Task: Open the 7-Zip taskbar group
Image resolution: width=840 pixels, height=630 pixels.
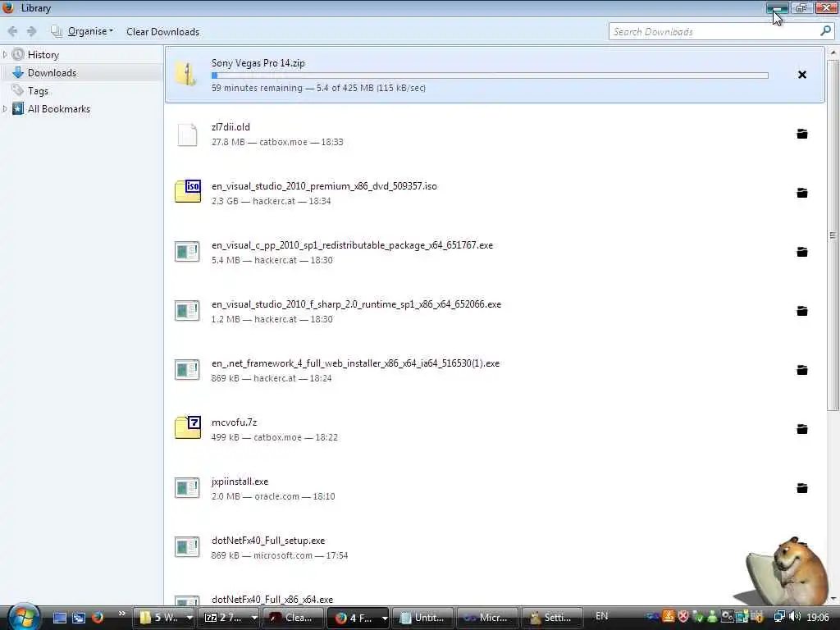Action: (x=231, y=618)
